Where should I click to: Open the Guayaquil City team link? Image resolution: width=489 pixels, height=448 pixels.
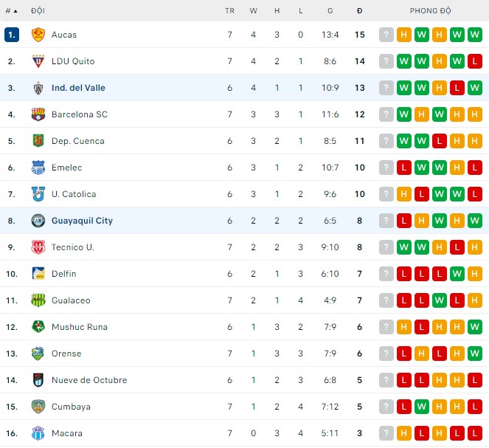pyautogui.click(x=82, y=221)
